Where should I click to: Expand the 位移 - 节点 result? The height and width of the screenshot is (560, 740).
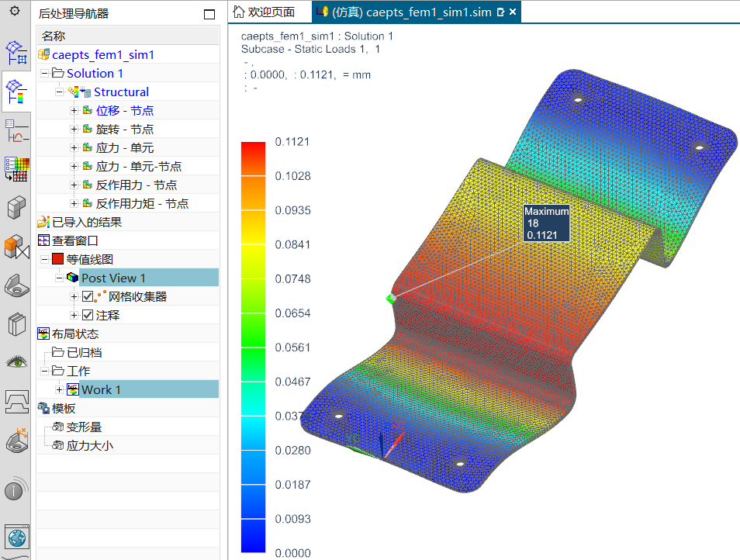(74, 110)
